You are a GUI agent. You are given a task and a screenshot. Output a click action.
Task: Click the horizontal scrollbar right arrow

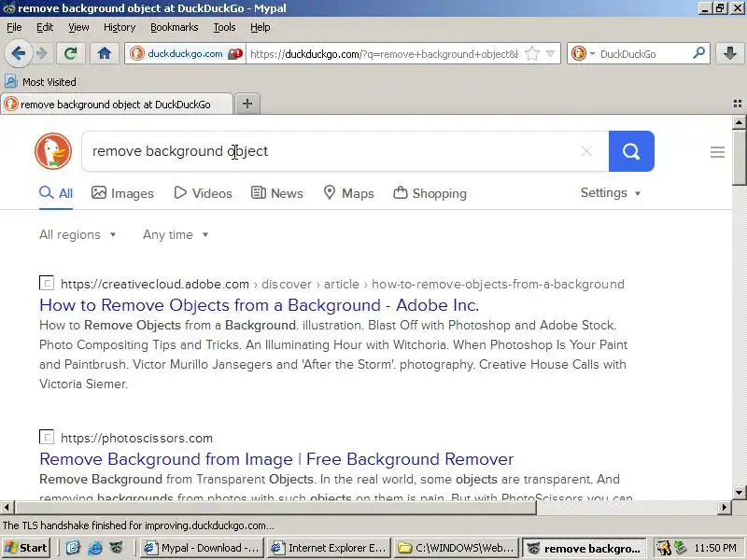725,508
